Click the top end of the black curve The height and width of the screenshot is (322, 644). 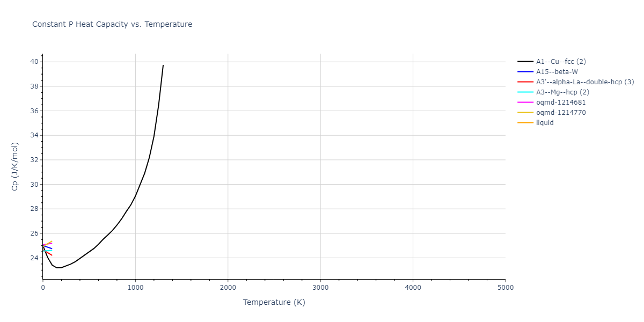tap(163, 65)
